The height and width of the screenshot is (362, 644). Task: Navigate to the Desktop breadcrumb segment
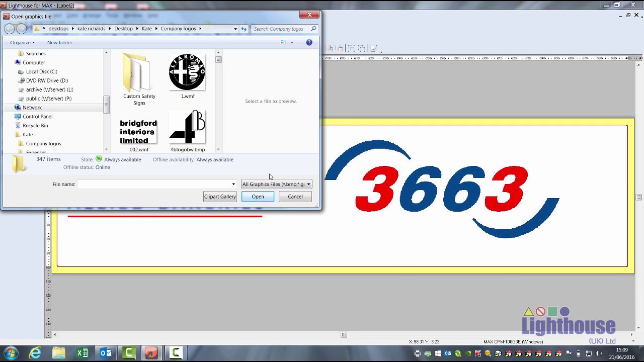tap(123, 29)
